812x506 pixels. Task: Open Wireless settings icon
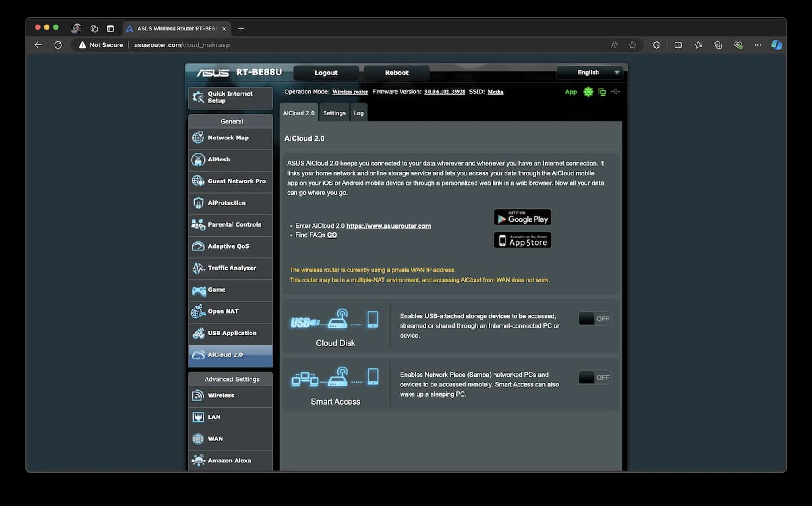198,395
